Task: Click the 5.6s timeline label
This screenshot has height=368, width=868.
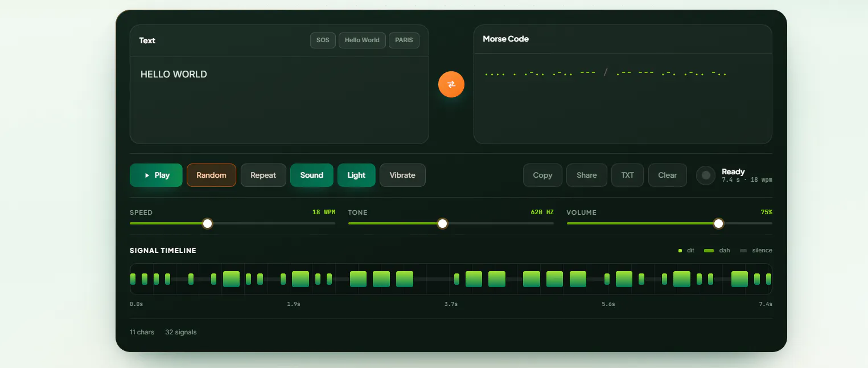Action: pos(608,304)
